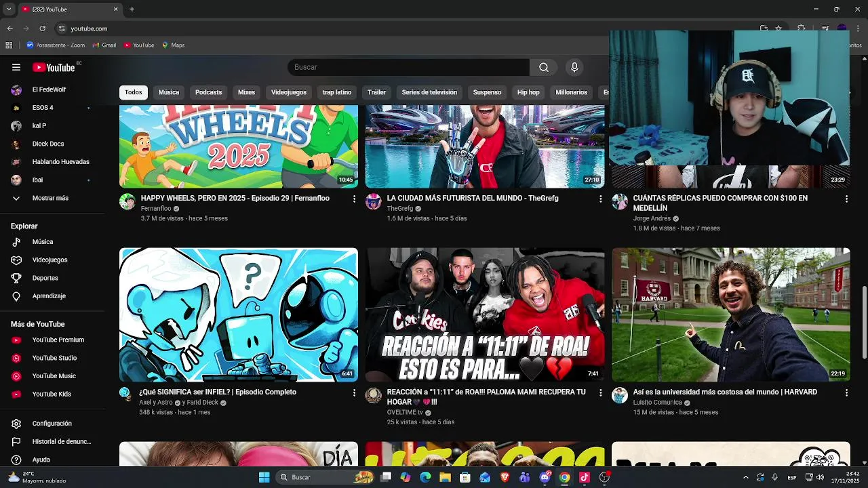Select the Millonarios filter chip

pos(571,92)
